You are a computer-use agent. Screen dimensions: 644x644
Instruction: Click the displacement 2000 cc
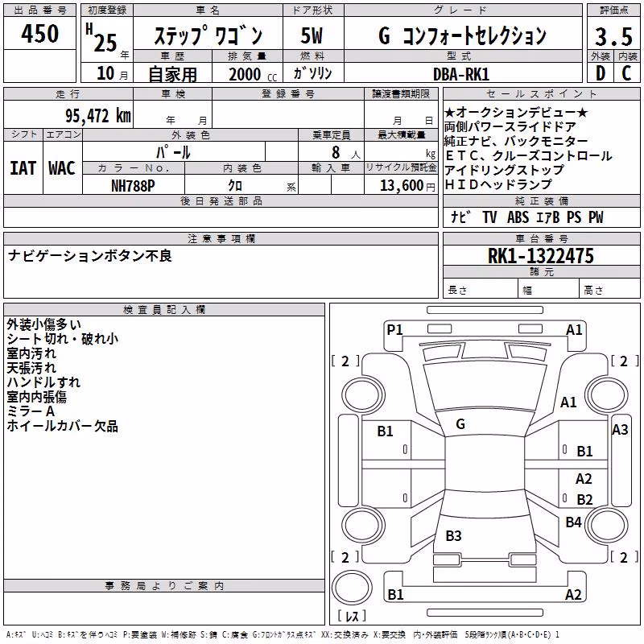pos(253,74)
